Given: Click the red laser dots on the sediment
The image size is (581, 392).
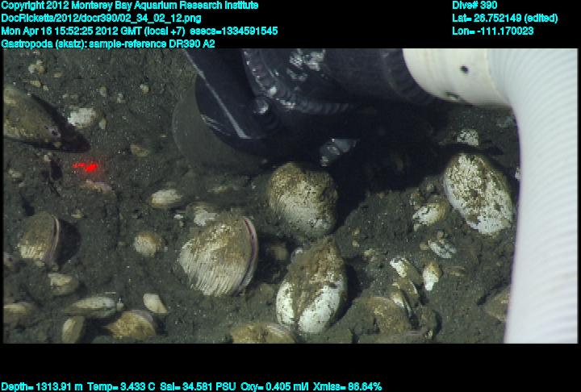Looking at the screenshot, I should coord(86,167).
